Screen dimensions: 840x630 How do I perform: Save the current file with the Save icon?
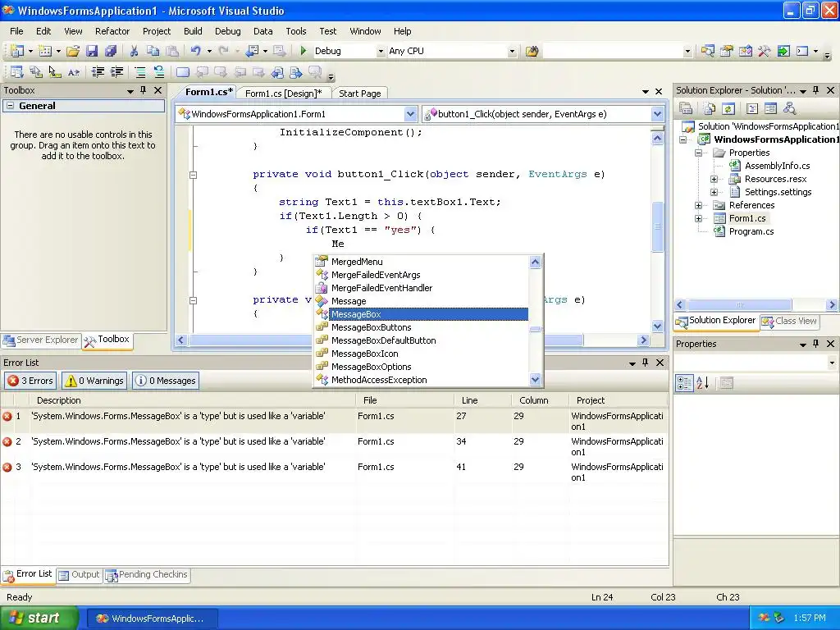pyautogui.click(x=92, y=51)
